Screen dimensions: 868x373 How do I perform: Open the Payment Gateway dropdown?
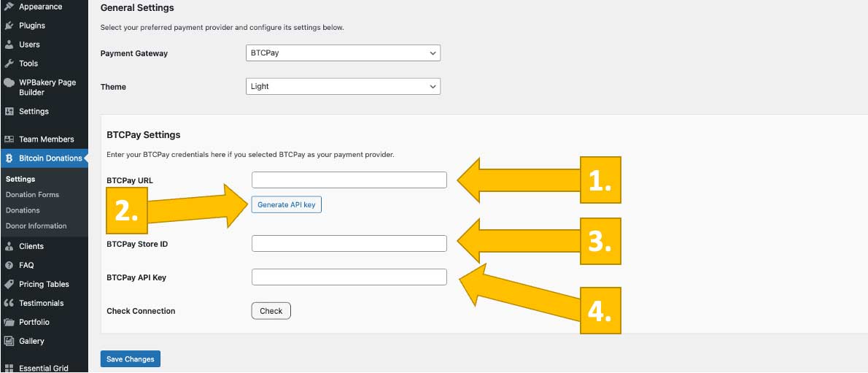(343, 53)
